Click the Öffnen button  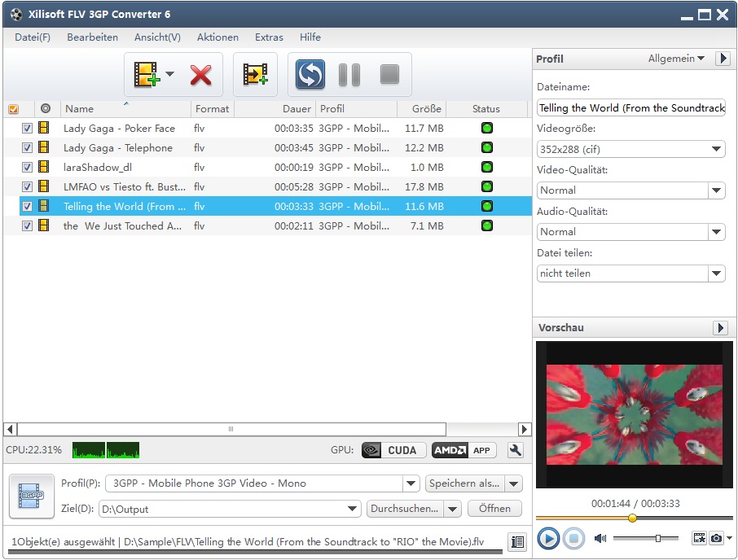click(x=494, y=509)
